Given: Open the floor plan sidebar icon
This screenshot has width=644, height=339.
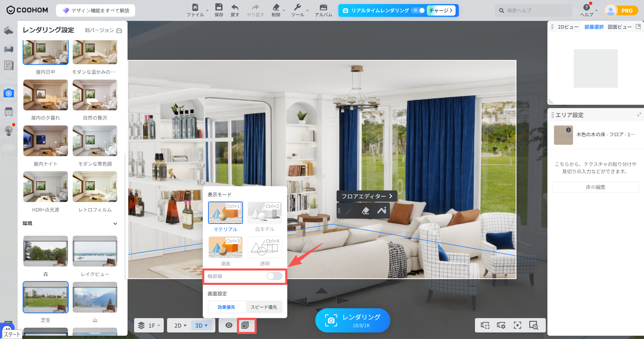Looking at the screenshot, I should [9, 65].
